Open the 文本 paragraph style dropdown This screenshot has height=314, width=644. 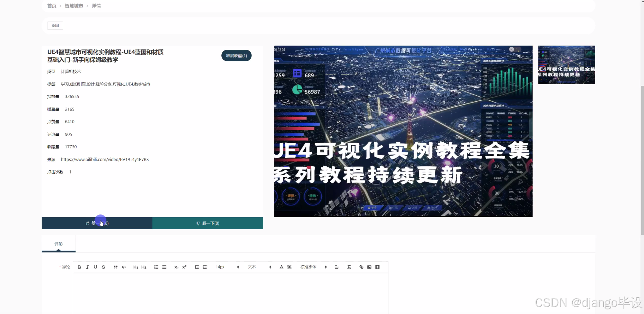[260, 267]
